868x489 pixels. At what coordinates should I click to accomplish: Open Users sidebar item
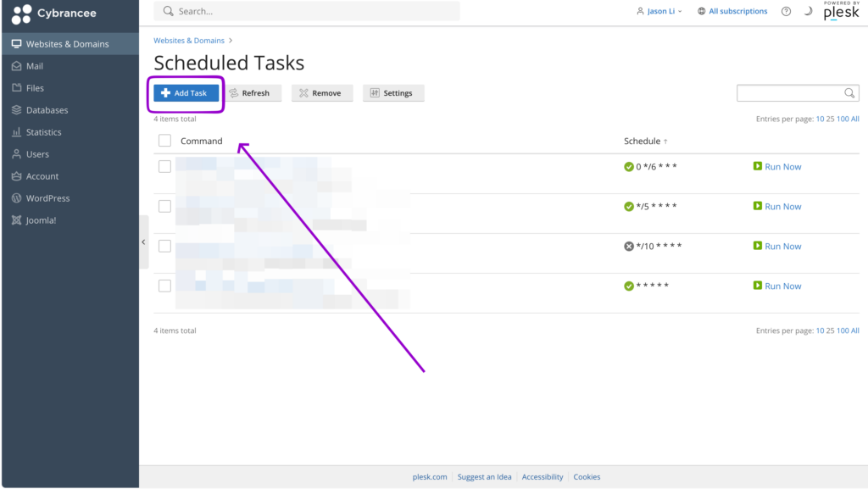70,154
